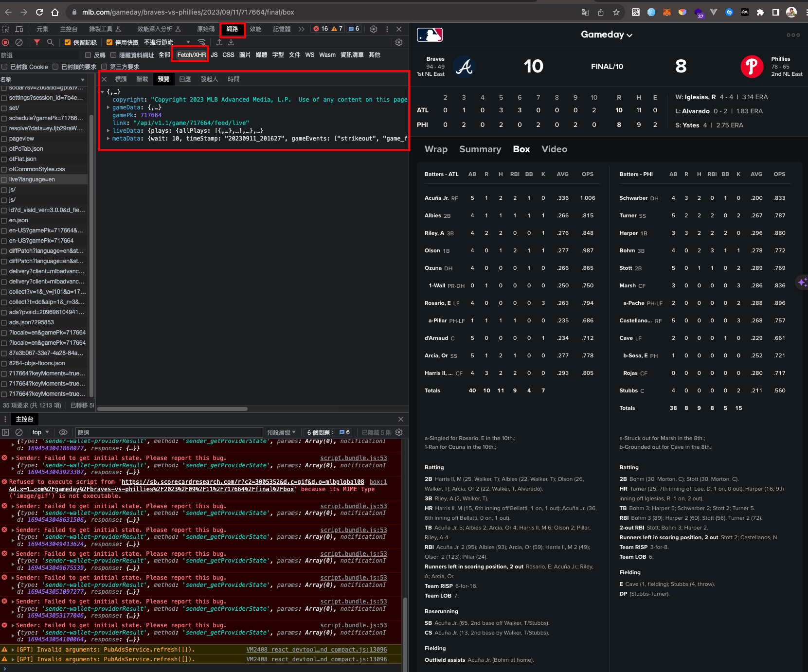Switch to the 原始碼 Sources tab

click(206, 29)
